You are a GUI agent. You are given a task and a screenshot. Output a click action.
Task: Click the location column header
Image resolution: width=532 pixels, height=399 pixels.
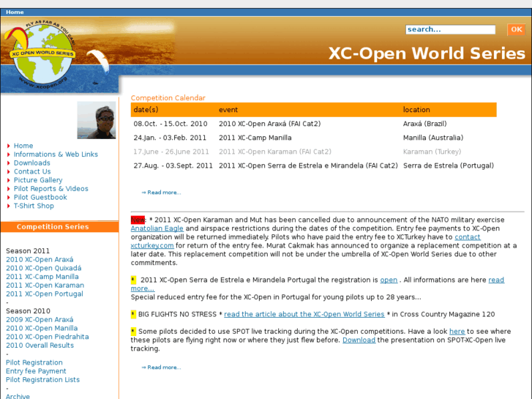[x=416, y=110]
